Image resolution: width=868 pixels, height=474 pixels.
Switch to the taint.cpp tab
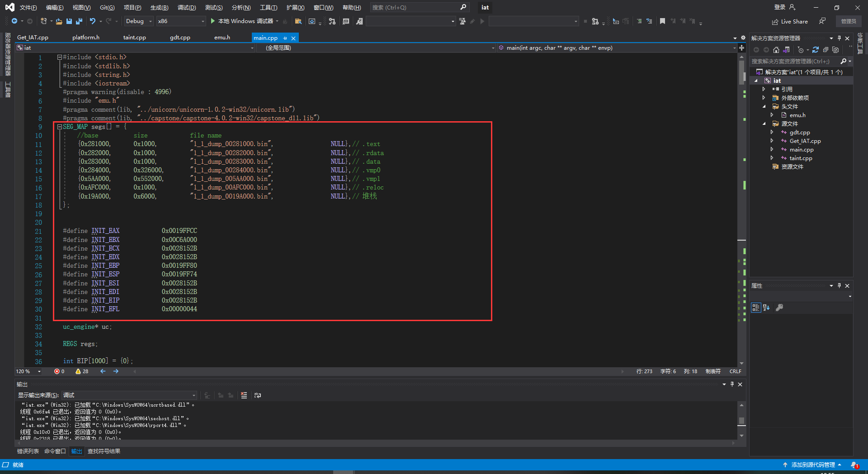(x=134, y=38)
